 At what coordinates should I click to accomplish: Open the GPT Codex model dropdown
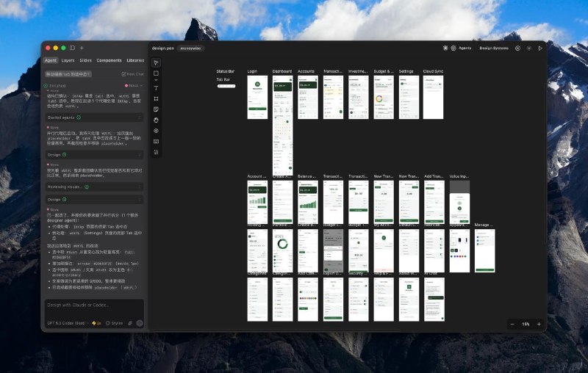pos(67,323)
